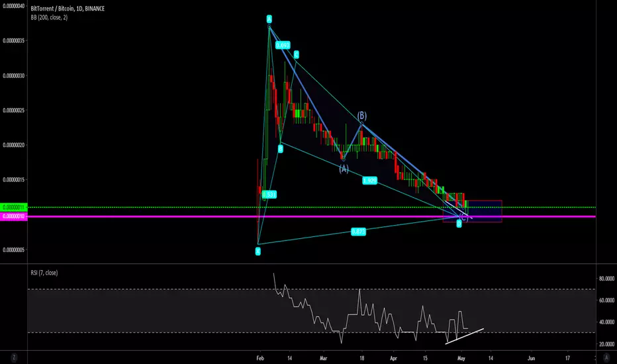Click the 0.00000030 price axis label
The width and height of the screenshot is (617, 364).
pyautogui.click(x=14, y=75)
